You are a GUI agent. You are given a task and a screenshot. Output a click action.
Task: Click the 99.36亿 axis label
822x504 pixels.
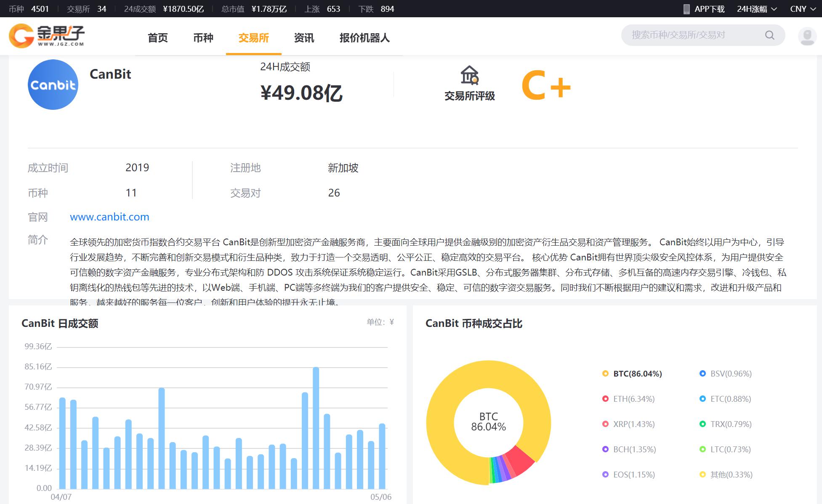pyautogui.click(x=38, y=346)
